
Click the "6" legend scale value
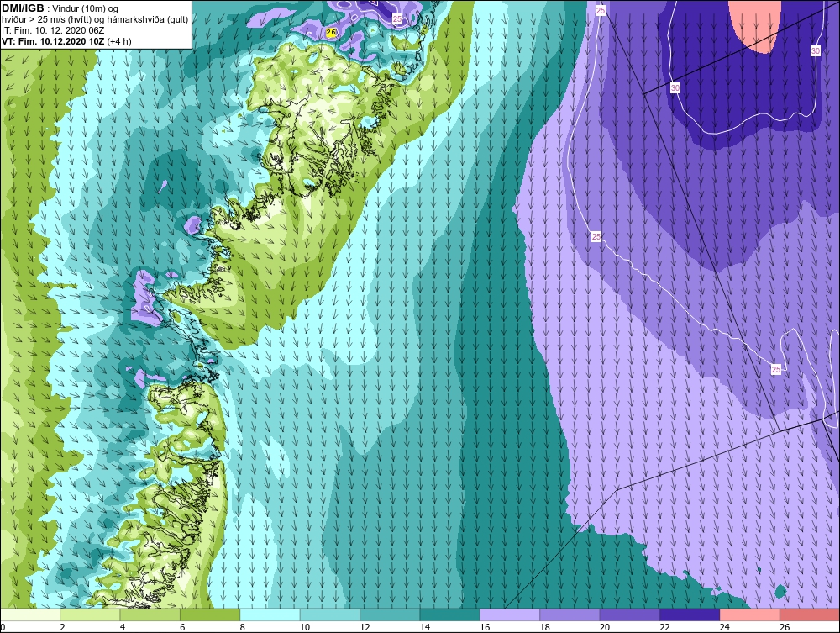coord(182,627)
